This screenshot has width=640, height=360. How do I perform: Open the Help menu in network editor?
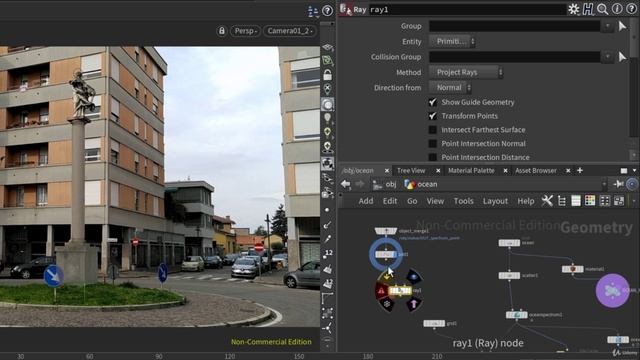point(526,201)
